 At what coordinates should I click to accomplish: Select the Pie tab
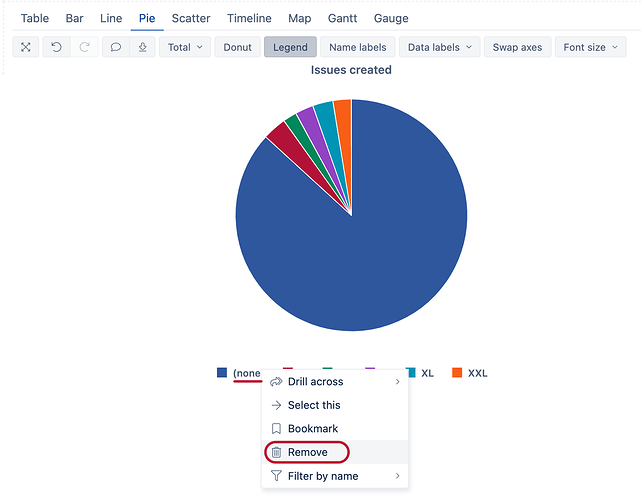tap(147, 18)
